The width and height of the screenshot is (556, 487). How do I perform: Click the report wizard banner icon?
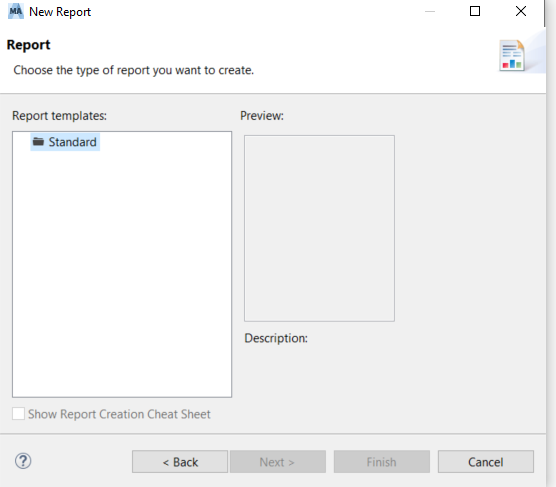click(x=512, y=56)
